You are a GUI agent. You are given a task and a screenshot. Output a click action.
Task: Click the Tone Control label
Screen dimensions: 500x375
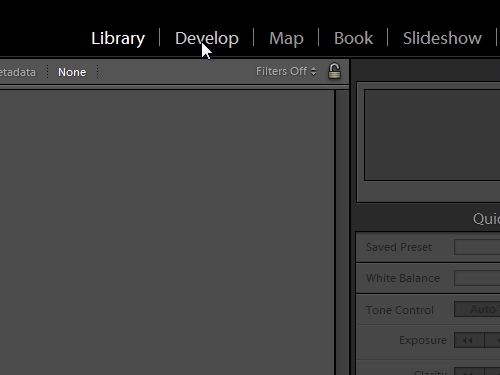point(400,310)
